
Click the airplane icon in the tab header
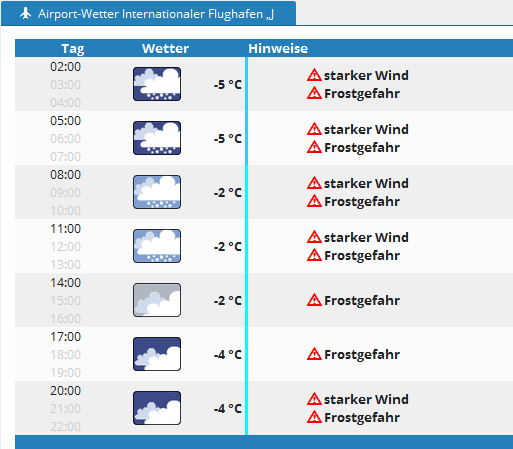coord(25,13)
